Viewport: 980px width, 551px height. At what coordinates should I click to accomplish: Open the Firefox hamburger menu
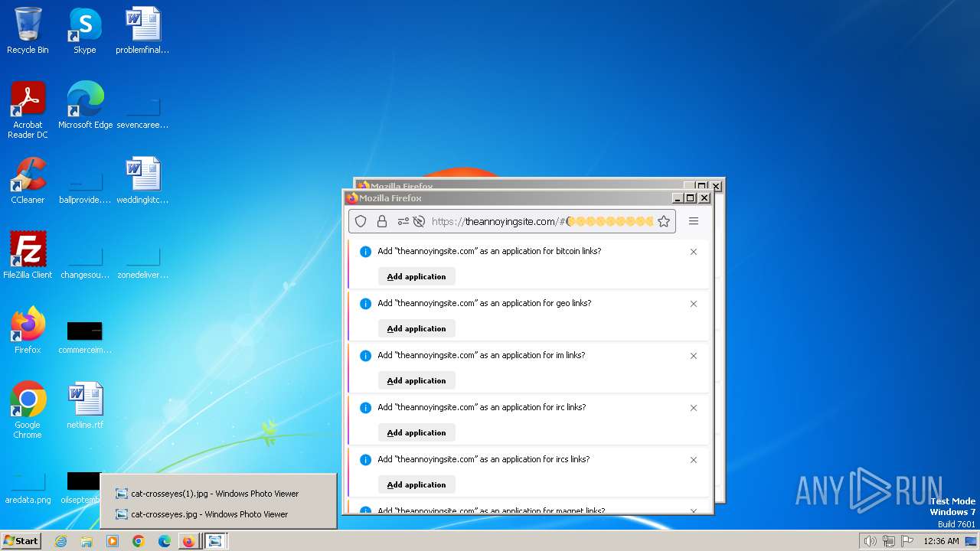pyautogui.click(x=694, y=221)
